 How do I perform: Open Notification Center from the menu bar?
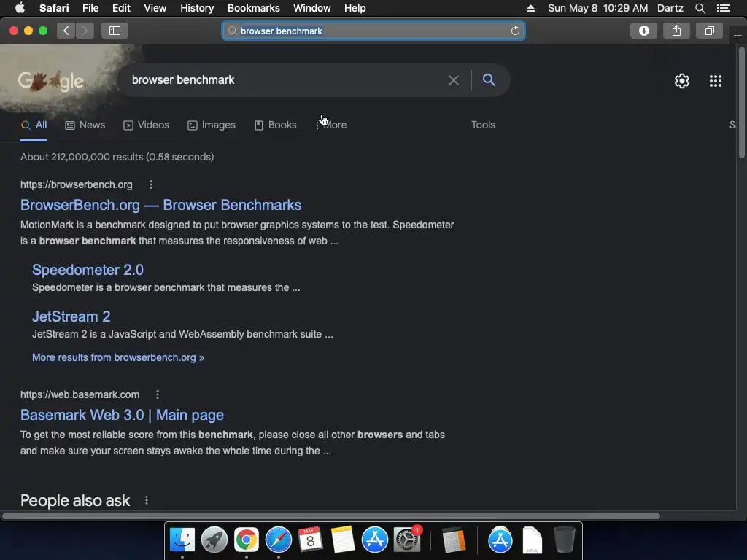click(x=724, y=8)
